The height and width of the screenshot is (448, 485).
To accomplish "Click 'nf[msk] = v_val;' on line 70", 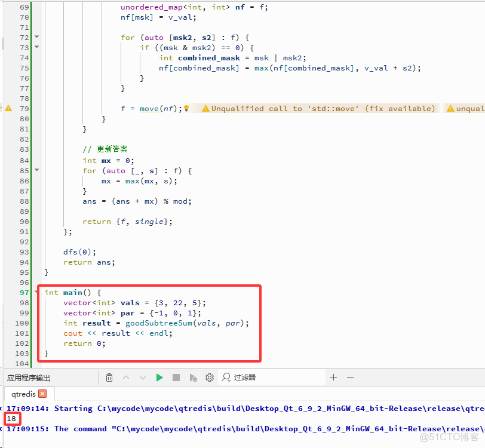I will pyautogui.click(x=158, y=17).
